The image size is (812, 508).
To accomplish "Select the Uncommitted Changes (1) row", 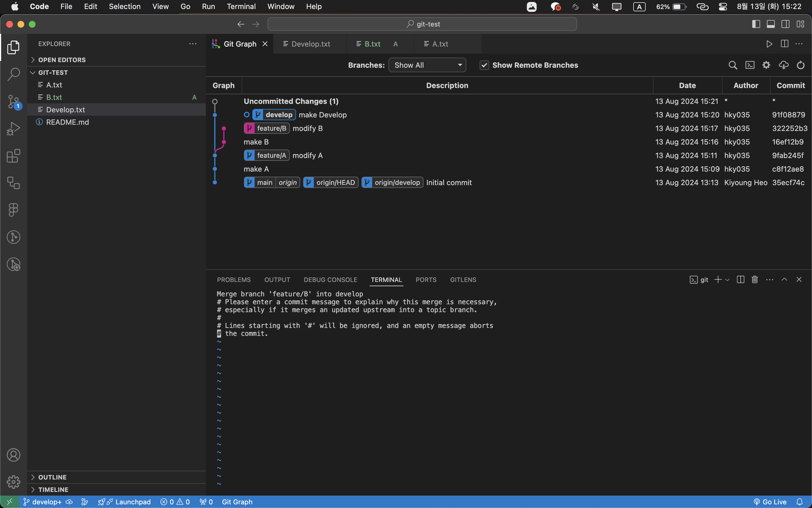I will (x=509, y=101).
